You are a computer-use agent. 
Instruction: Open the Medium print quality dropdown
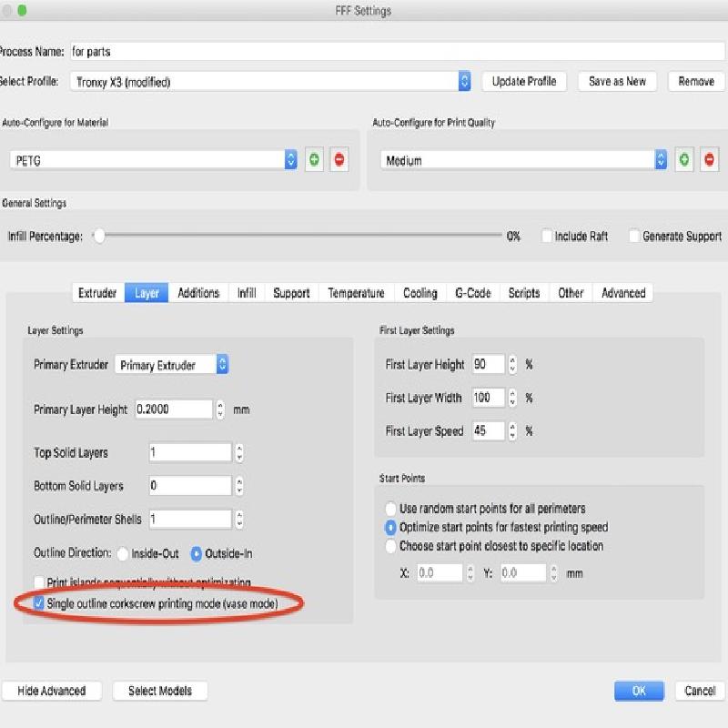pos(524,160)
